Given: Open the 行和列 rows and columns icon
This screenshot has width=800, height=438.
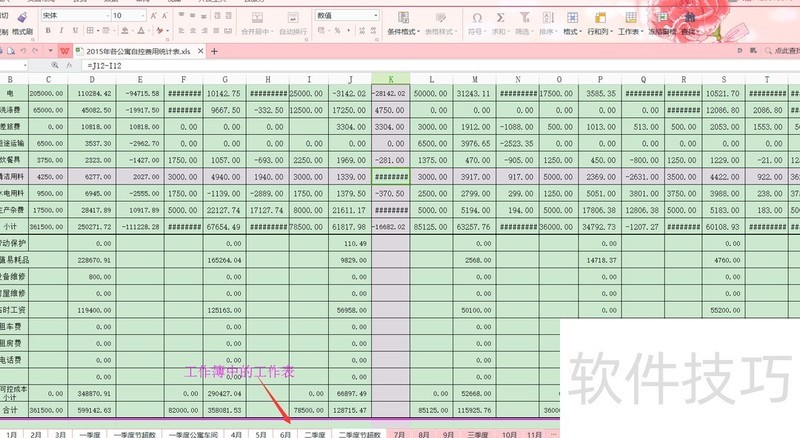Looking at the screenshot, I should pos(600,18).
